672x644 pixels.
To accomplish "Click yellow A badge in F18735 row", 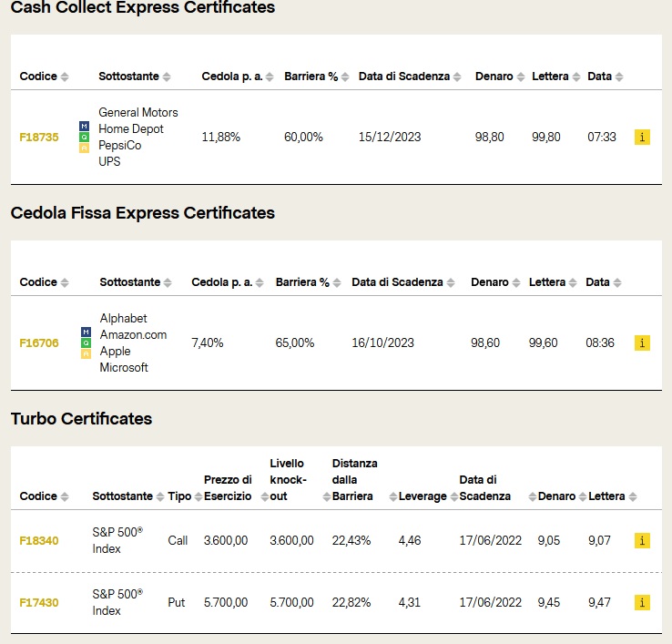I will 85,148.
